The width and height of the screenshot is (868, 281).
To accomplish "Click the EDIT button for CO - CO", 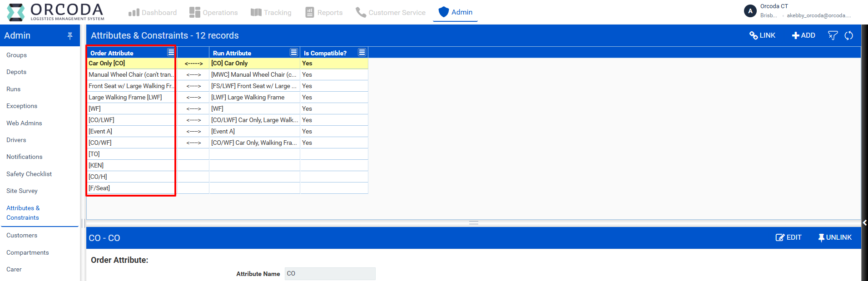I will 788,237.
